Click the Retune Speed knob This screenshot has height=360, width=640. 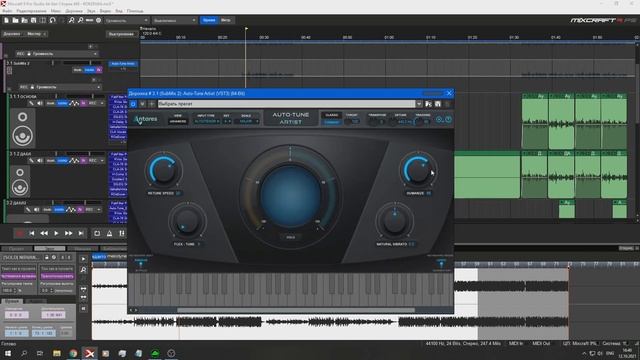click(164, 170)
